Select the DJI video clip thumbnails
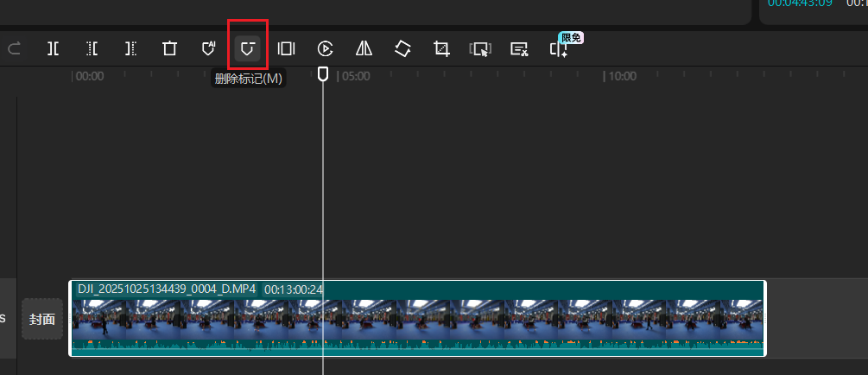 (x=416, y=320)
